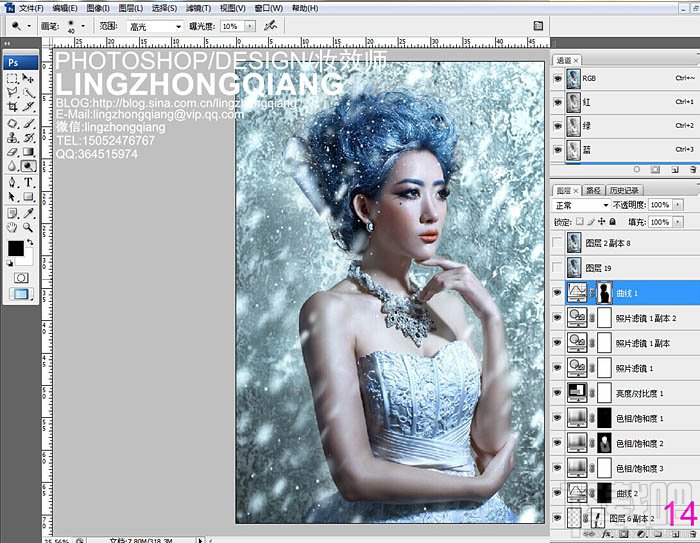Image resolution: width=700 pixels, height=543 pixels.
Task: Hide the 绿 channel eye
Action: [558, 126]
